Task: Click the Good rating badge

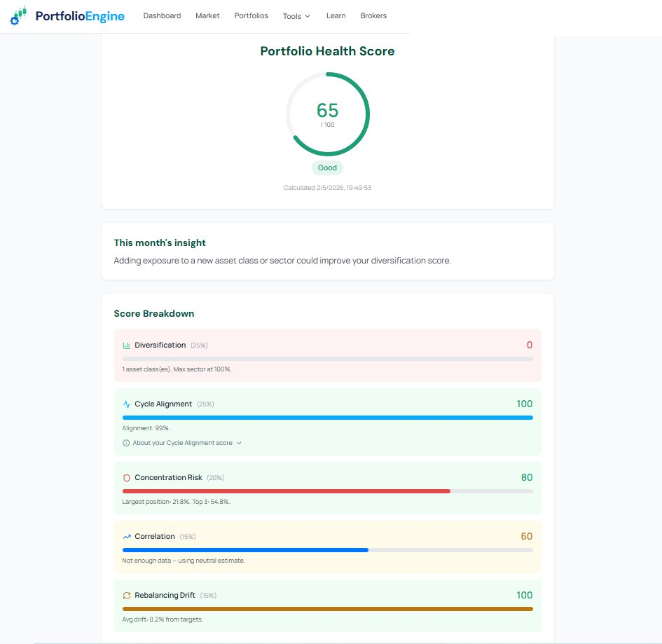Action: (327, 167)
